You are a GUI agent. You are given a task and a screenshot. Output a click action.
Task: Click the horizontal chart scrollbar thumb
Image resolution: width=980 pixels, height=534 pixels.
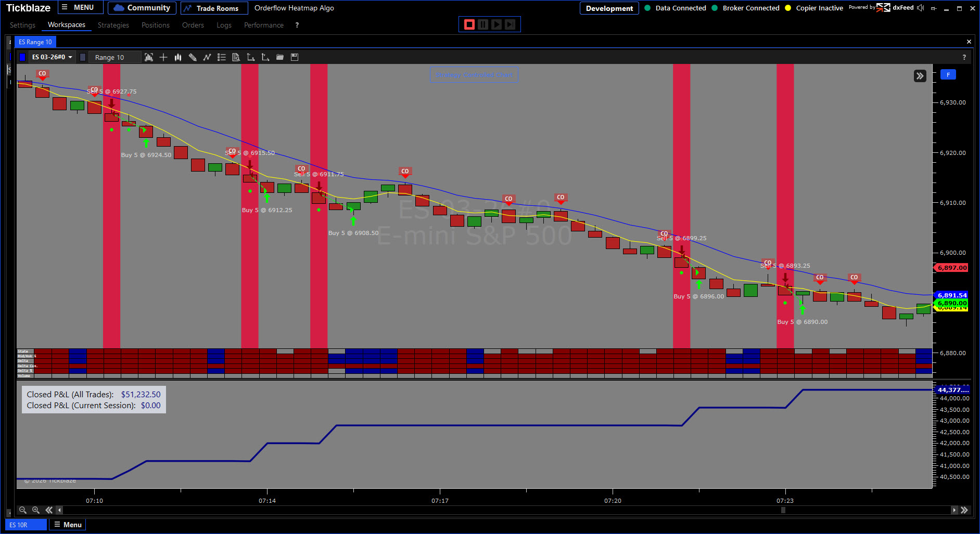click(x=783, y=510)
